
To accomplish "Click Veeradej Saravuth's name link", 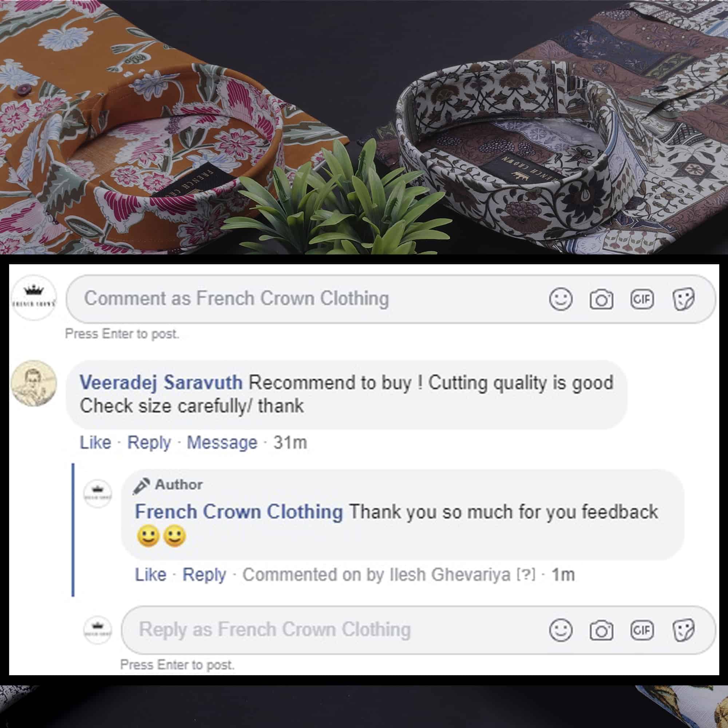I will [x=161, y=383].
